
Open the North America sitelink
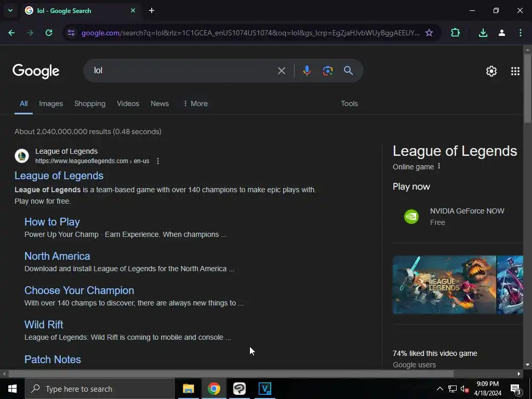coord(57,256)
